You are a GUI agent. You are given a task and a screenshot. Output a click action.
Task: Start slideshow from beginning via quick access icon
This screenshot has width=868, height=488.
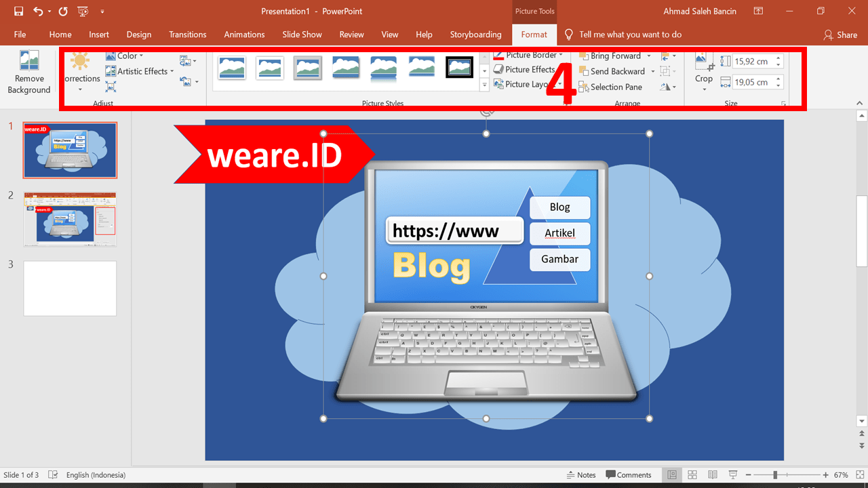pyautogui.click(x=83, y=12)
